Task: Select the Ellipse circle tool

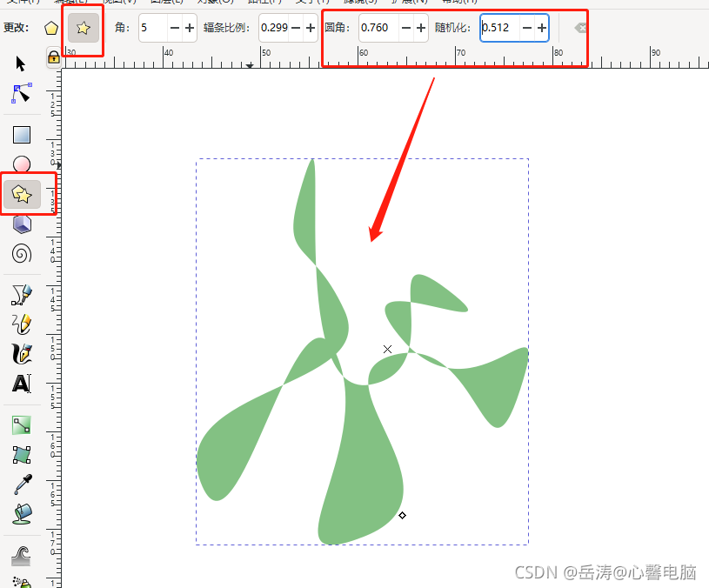Action: pyautogui.click(x=22, y=164)
